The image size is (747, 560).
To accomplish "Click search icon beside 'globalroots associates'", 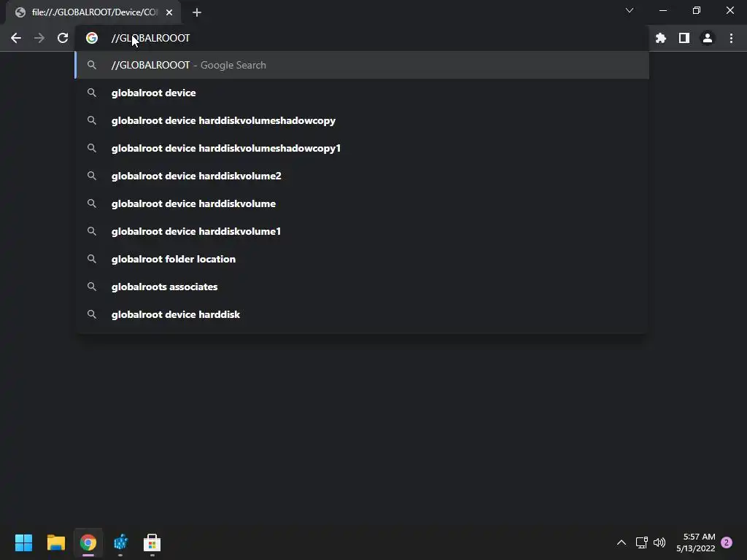I will (x=92, y=287).
